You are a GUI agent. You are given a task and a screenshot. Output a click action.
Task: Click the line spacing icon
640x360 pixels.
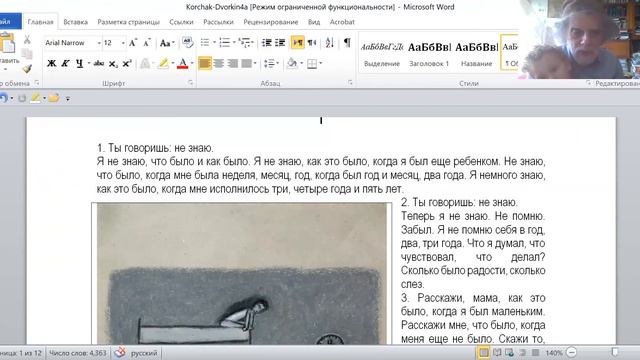(269, 64)
